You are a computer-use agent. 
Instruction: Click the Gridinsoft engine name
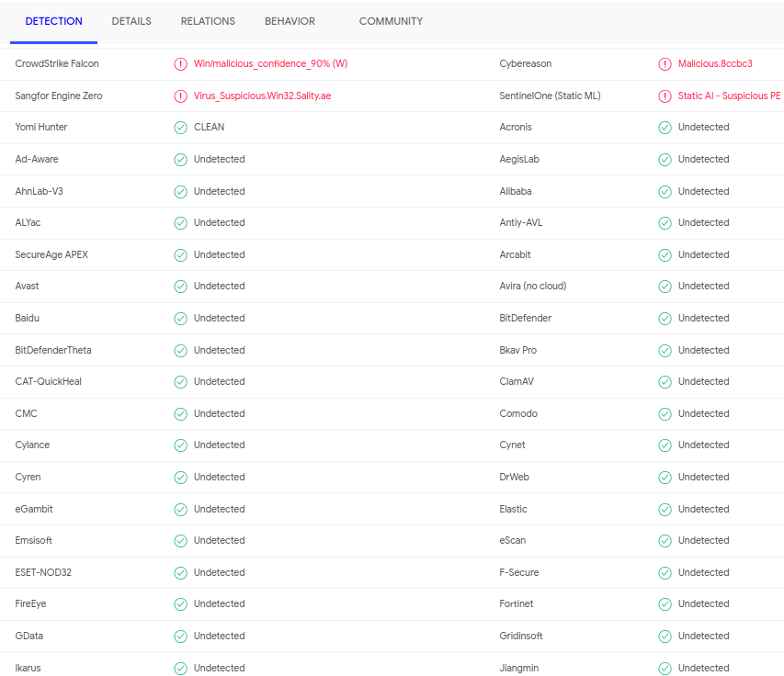521,636
